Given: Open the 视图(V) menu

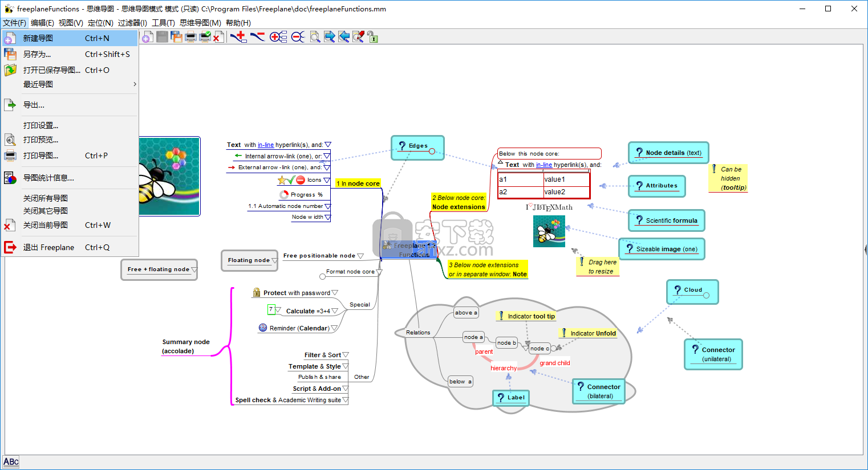Looking at the screenshot, I should [x=71, y=23].
